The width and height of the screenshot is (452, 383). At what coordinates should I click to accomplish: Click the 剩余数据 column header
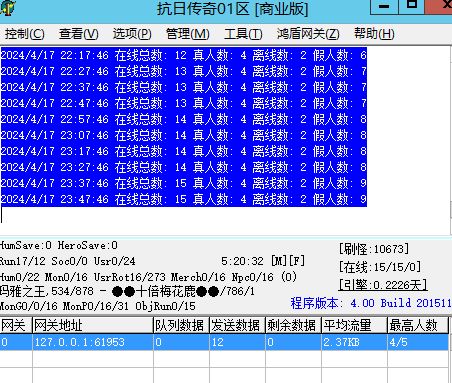pos(293,325)
